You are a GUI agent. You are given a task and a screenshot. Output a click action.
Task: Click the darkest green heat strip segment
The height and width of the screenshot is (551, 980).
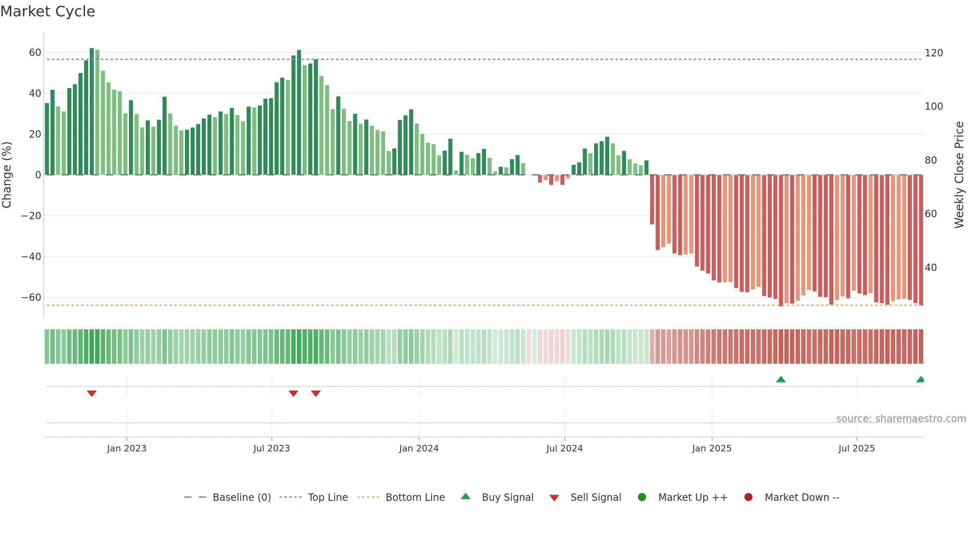tap(91, 347)
